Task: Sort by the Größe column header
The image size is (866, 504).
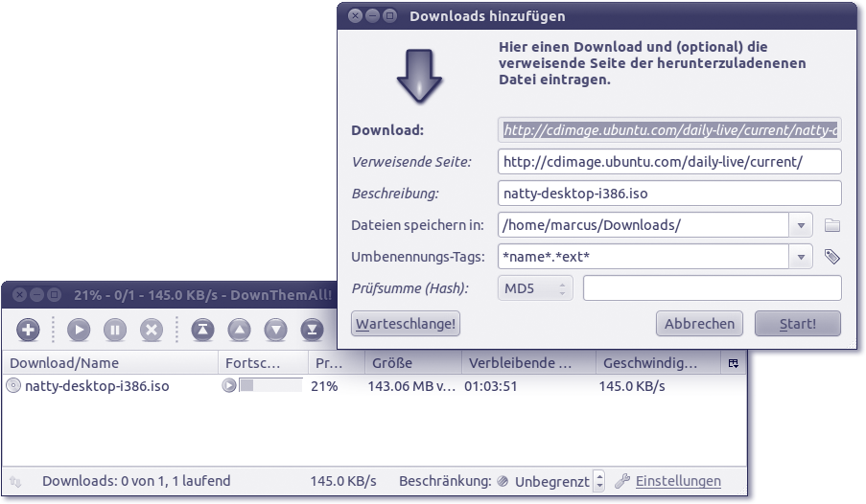Action: click(412, 363)
